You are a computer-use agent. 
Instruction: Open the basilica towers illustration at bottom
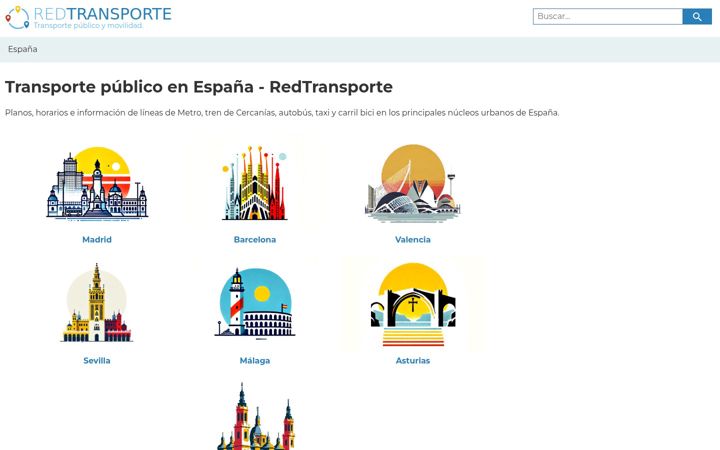pos(255,416)
